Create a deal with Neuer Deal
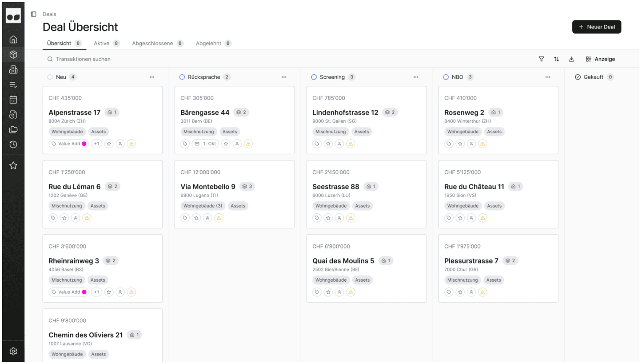Screen dimensions: 644x363 tap(597, 27)
